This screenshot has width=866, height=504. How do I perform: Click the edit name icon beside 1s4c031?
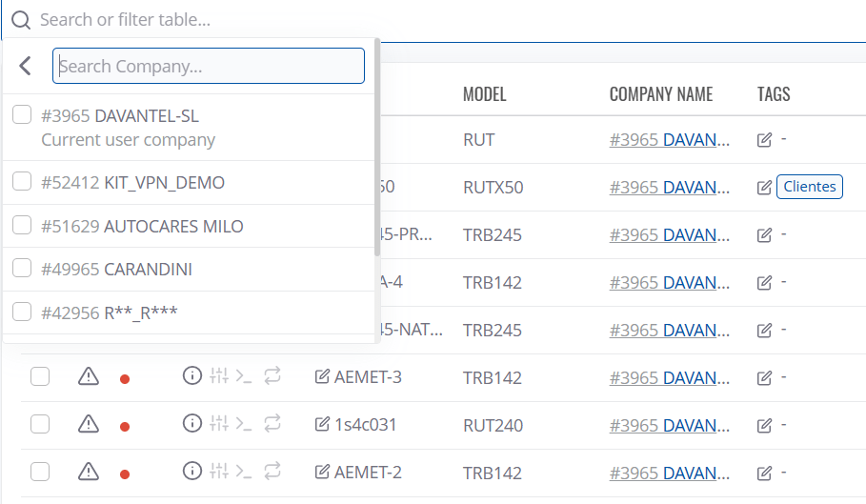click(322, 425)
